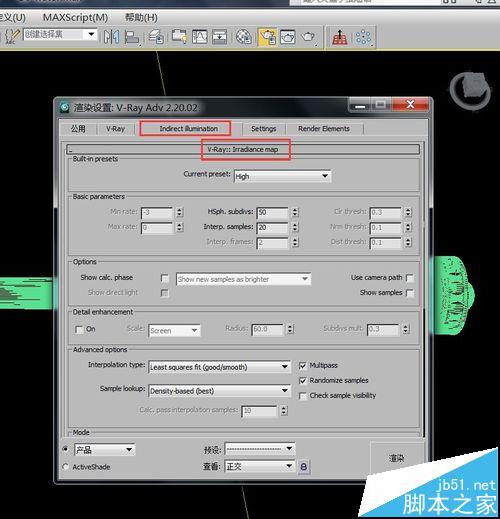Image resolution: width=500 pixels, height=519 pixels.
Task: Toggle the Graphite Modeling Tools ribbon icon
Action: pyautogui.click(x=179, y=37)
